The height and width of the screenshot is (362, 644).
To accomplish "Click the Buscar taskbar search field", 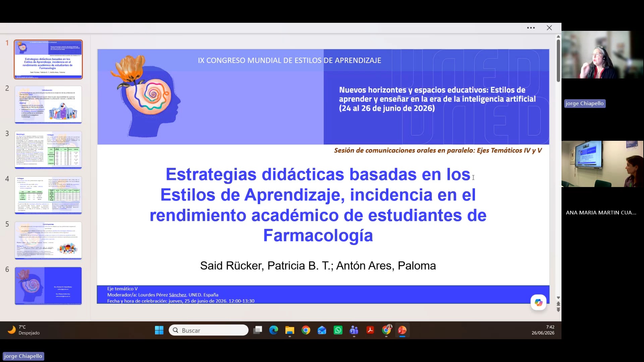I will pyautogui.click(x=209, y=330).
